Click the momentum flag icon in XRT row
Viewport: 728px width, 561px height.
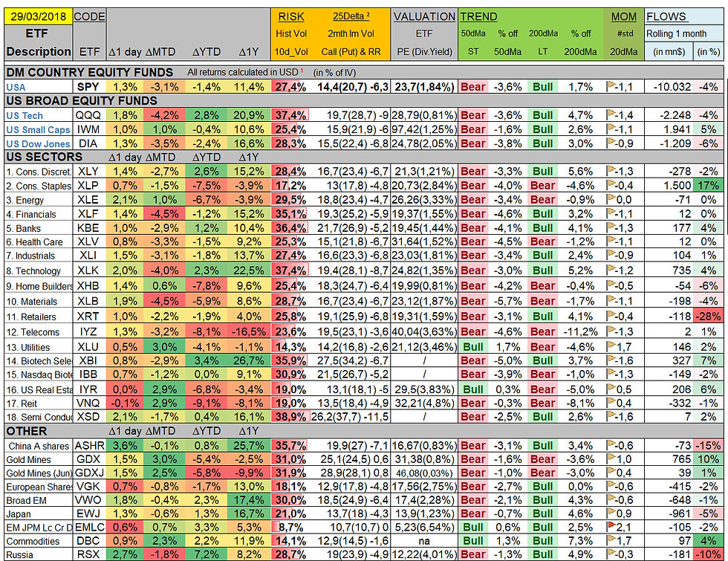point(611,315)
